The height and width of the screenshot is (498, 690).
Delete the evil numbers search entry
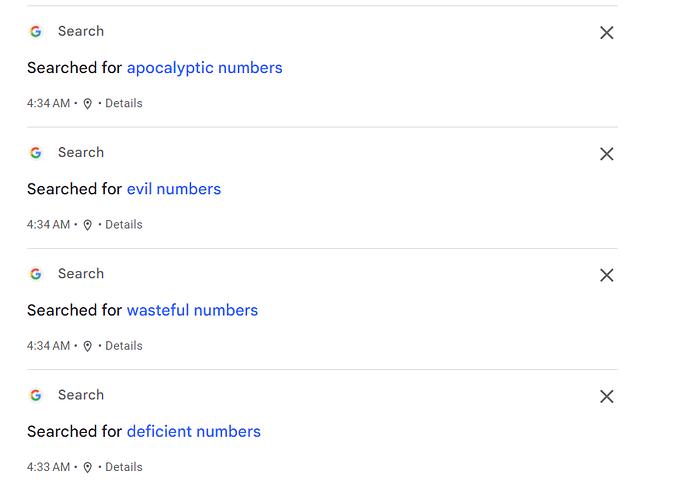coord(606,154)
